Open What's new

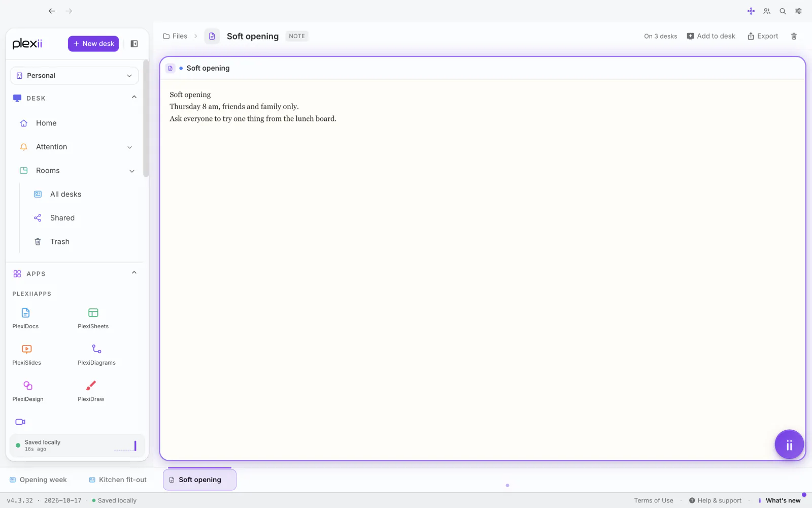[780, 500]
